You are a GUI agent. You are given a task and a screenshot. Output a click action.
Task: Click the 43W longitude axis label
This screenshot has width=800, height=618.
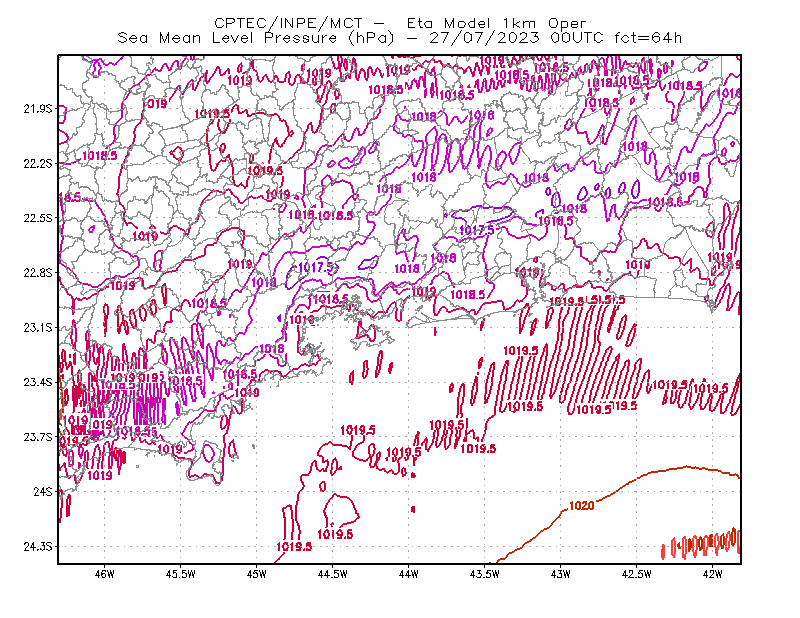pos(560,574)
